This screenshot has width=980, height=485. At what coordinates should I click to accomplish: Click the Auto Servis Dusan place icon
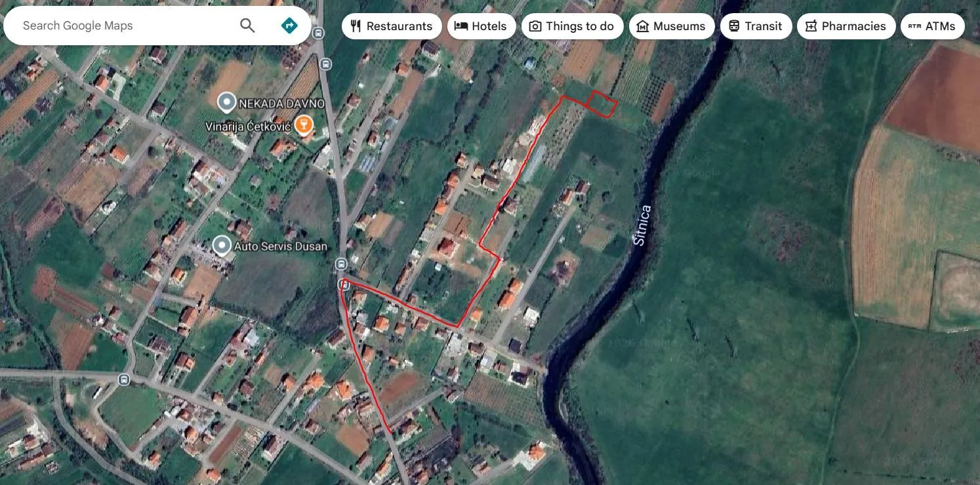pyautogui.click(x=221, y=245)
